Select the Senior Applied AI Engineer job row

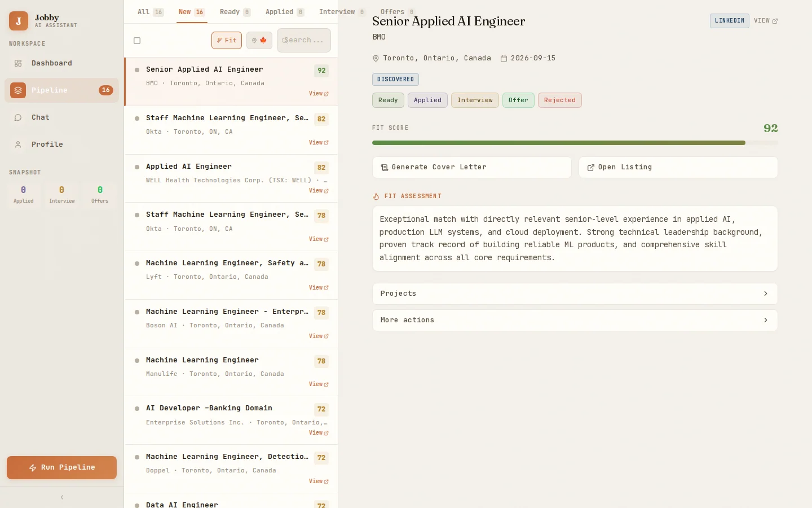coord(231,82)
